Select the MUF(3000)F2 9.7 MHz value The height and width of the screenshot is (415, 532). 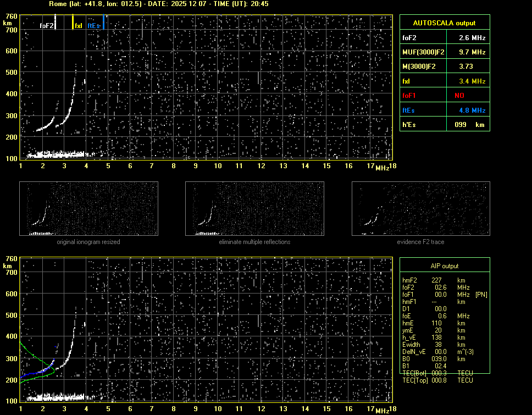pyautogui.click(x=472, y=52)
